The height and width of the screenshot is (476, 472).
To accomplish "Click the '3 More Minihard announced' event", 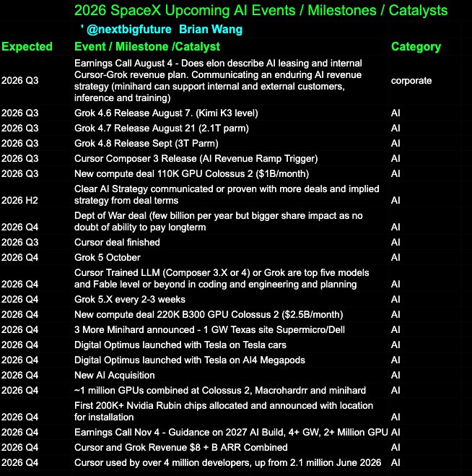I will click(x=209, y=329).
